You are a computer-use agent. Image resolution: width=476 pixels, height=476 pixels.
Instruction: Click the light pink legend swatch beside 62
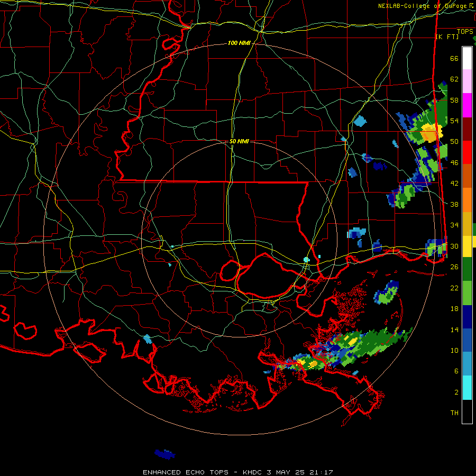point(467,81)
